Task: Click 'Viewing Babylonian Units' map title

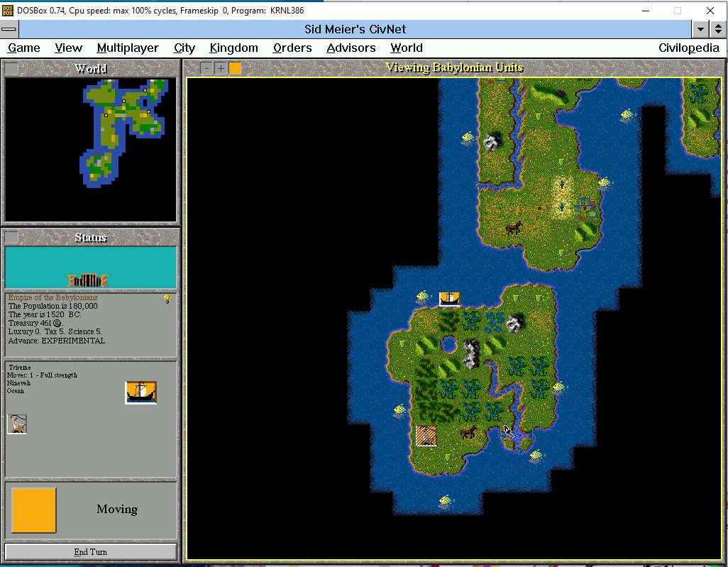Action: (x=454, y=68)
